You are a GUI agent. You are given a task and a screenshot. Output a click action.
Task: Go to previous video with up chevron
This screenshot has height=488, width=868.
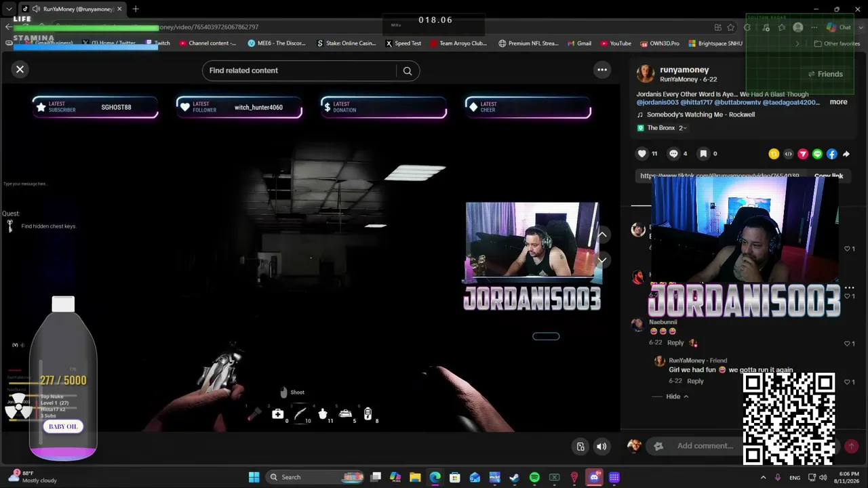pyautogui.click(x=601, y=235)
